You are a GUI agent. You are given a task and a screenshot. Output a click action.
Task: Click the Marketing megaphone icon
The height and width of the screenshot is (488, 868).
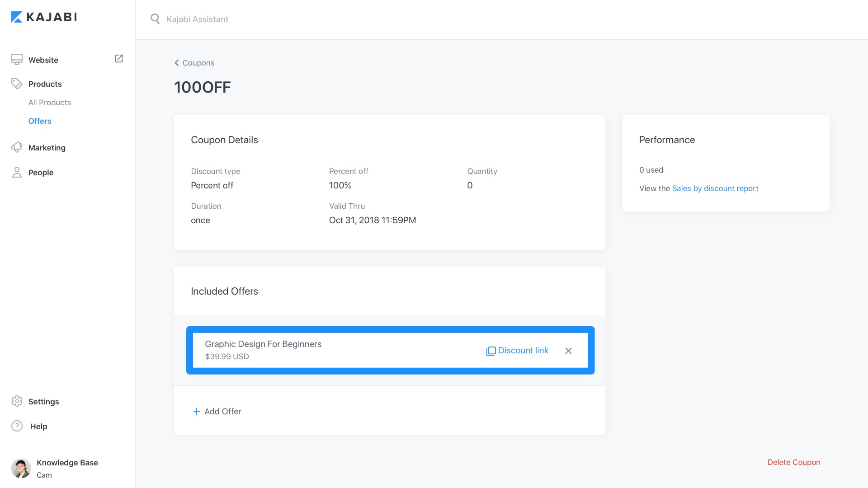17,147
